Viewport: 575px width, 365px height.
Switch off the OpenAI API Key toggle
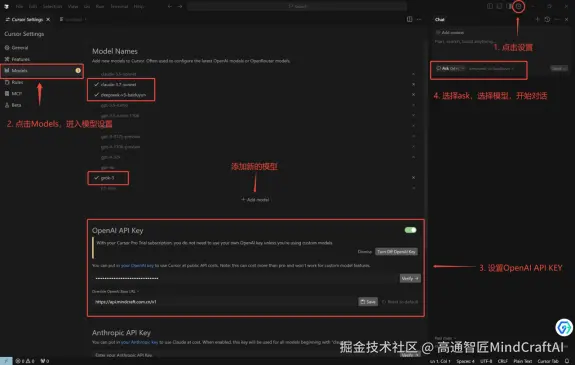pos(410,230)
